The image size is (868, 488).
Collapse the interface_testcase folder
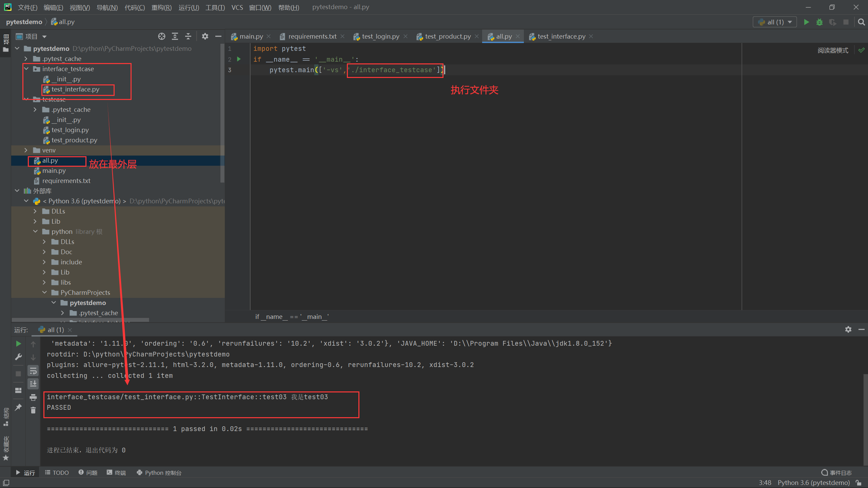click(26, 69)
